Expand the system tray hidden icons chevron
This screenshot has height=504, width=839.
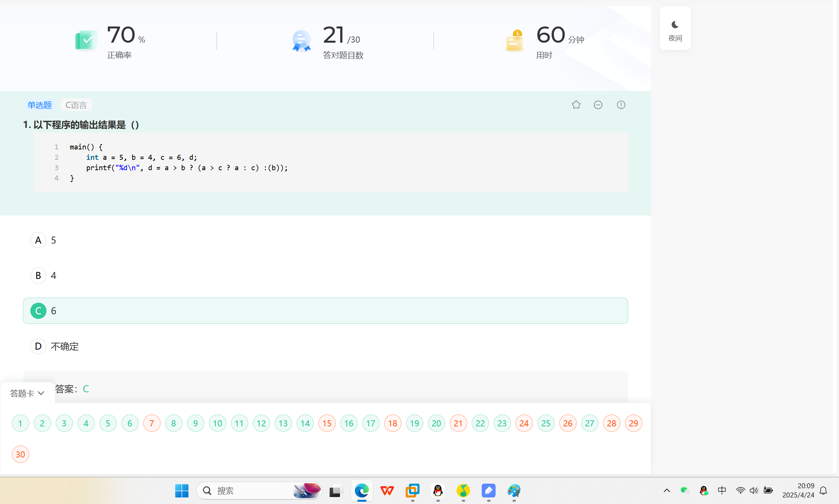[x=667, y=491]
